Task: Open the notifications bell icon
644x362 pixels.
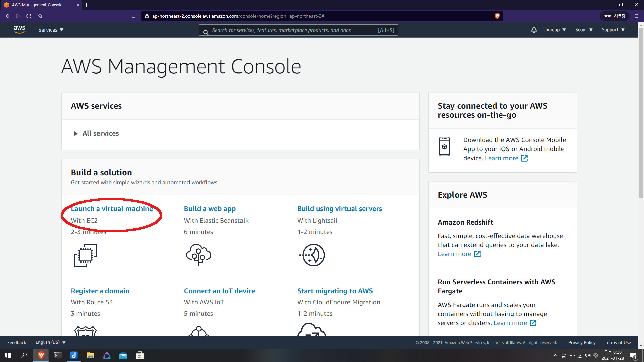Action: pos(534,30)
